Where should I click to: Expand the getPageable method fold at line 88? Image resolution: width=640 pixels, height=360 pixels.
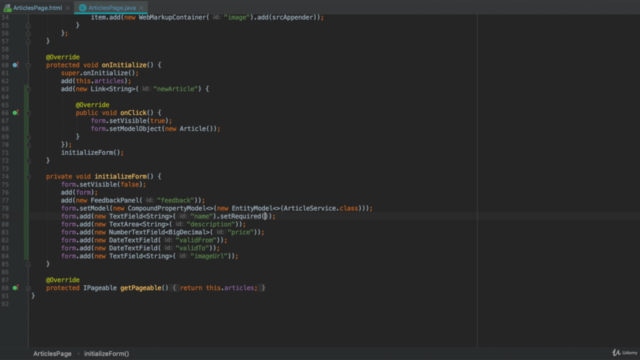pyautogui.click(x=28, y=288)
